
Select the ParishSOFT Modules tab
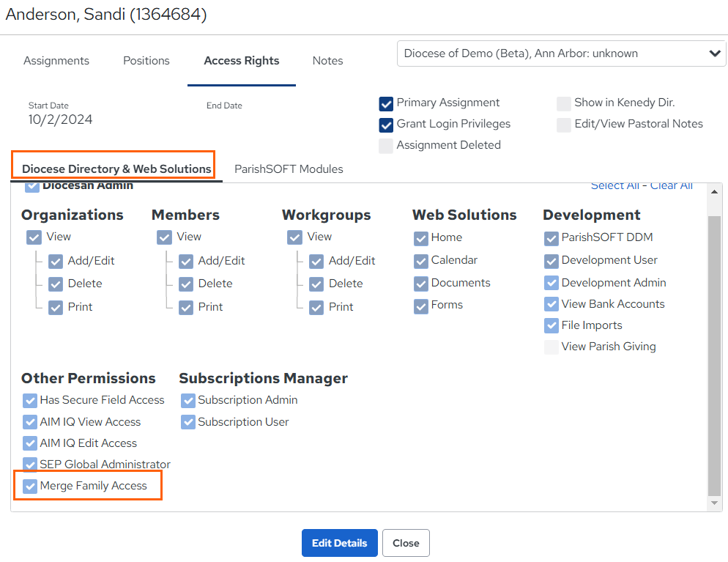pos(289,169)
